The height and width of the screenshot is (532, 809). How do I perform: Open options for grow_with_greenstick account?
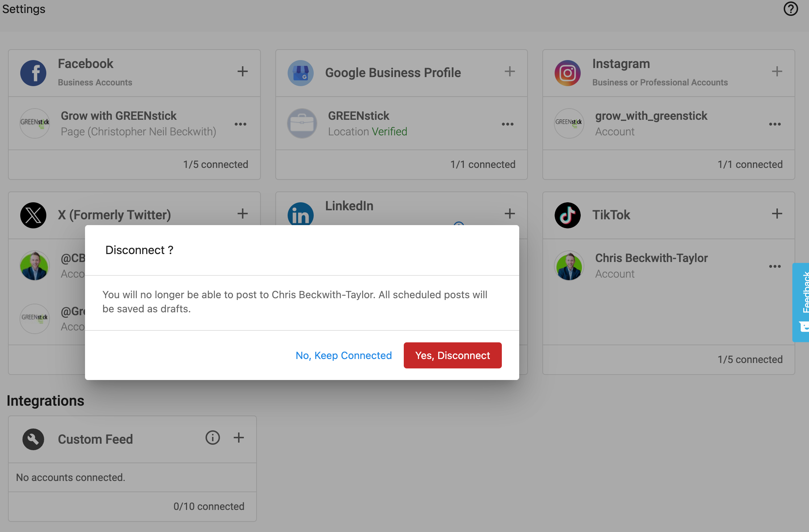tap(775, 124)
